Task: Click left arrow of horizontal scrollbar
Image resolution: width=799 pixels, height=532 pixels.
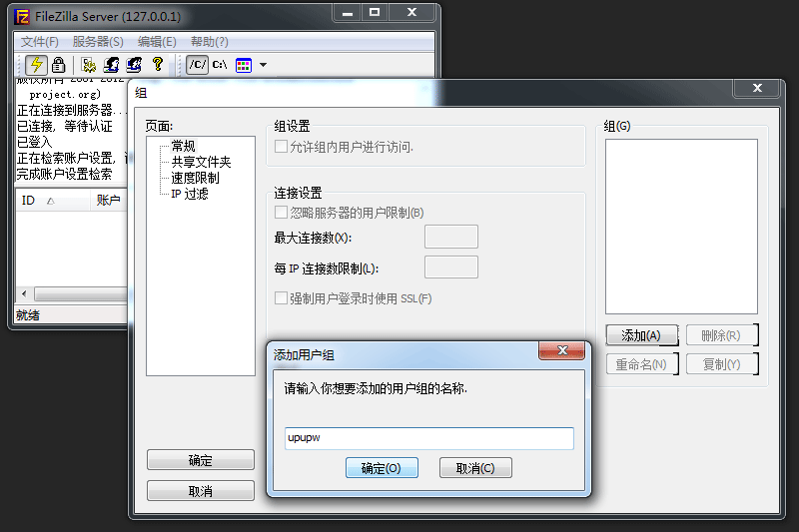Action: tap(24, 293)
